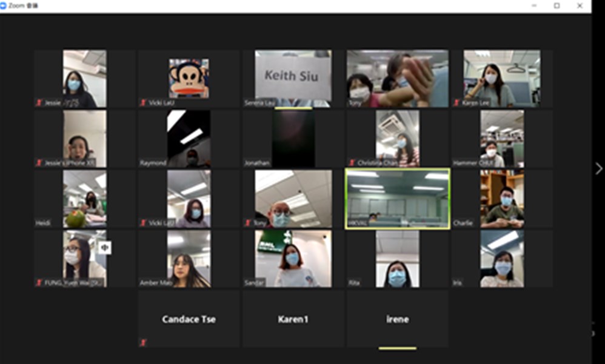Click the muted mic icon on Jessie's iPhone XR tile

click(39, 162)
